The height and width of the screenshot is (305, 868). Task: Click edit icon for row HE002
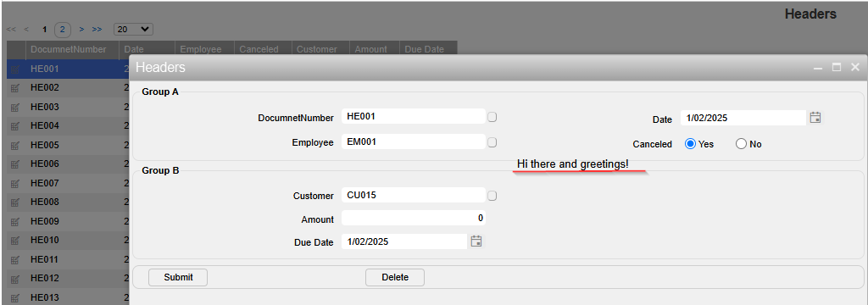(15, 88)
